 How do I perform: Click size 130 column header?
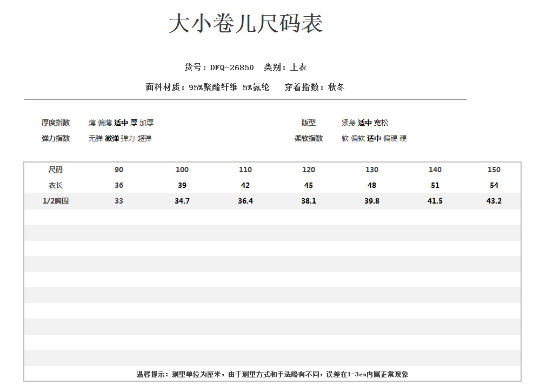pos(372,170)
